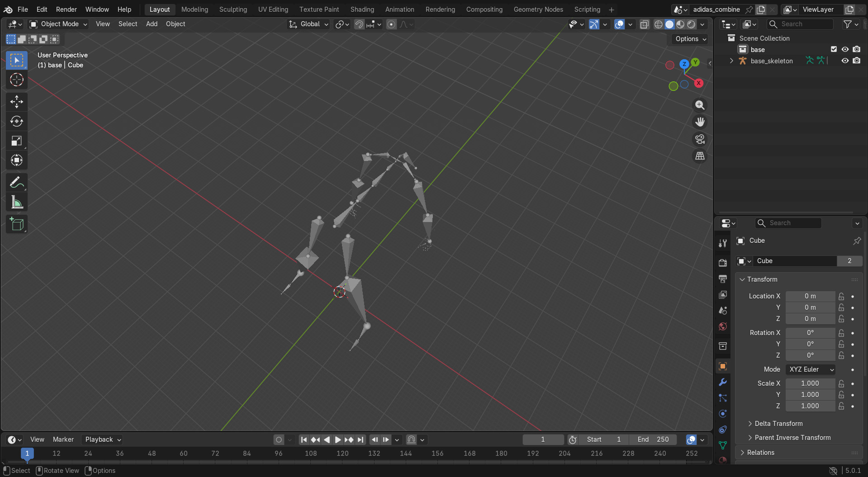Play the animation forward

[x=337, y=439]
